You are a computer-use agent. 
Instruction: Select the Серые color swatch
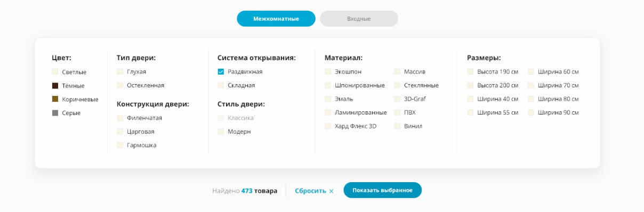tap(55, 113)
